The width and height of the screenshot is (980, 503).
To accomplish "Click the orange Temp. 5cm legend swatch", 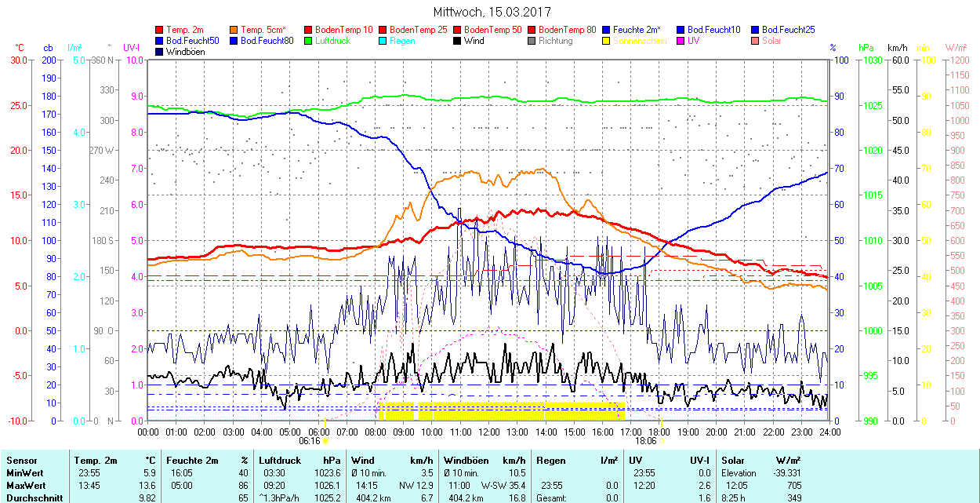I will 235,30.
